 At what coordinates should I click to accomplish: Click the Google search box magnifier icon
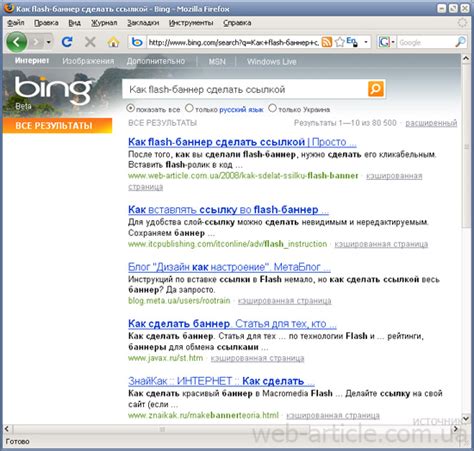click(460, 42)
